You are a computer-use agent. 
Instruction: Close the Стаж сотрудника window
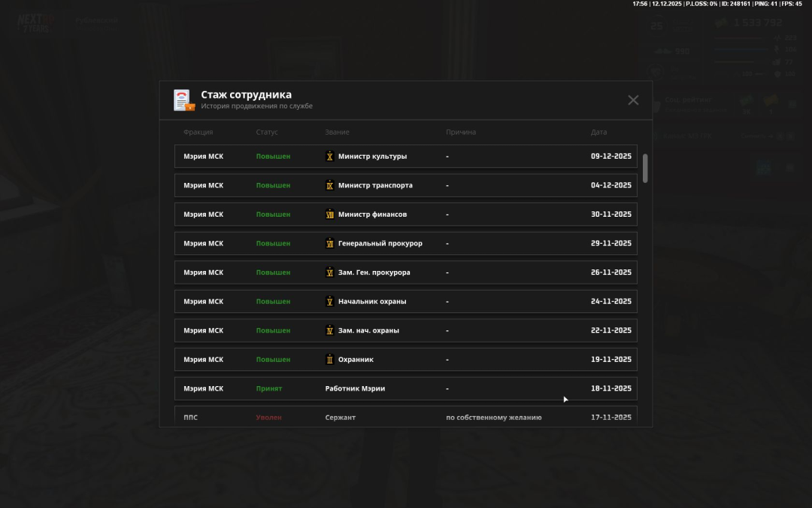click(x=633, y=100)
